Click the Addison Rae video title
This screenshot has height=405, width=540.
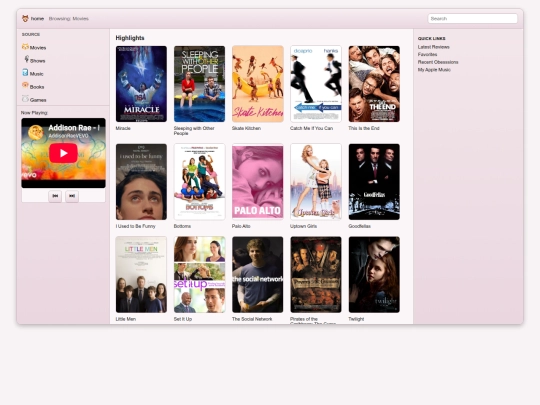[74, 128]
